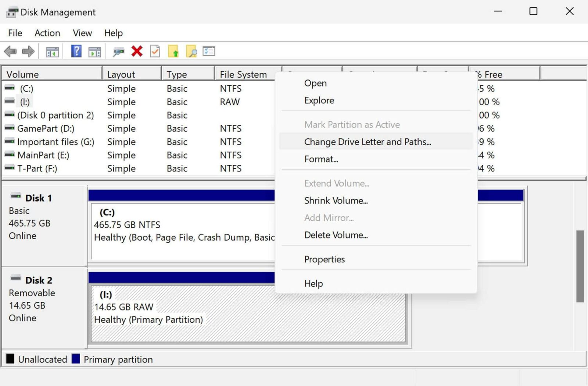Open the View menu

[82, 33]
